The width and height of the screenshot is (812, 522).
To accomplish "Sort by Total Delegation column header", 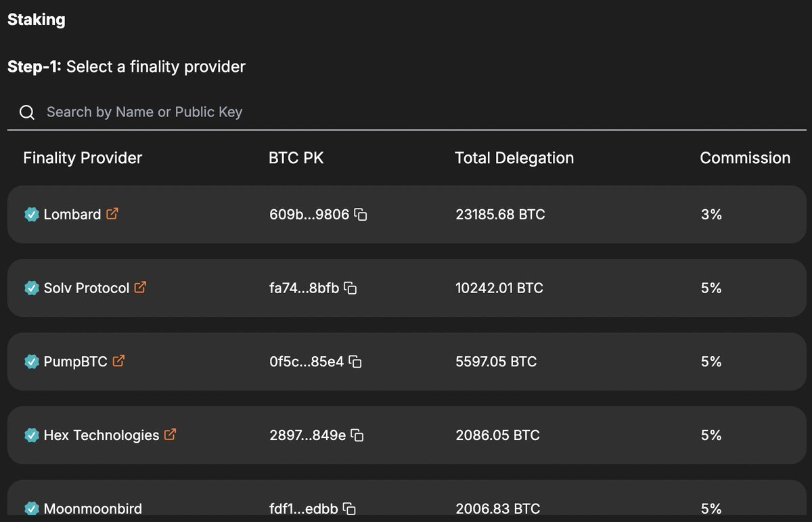I will pos(514,158).
